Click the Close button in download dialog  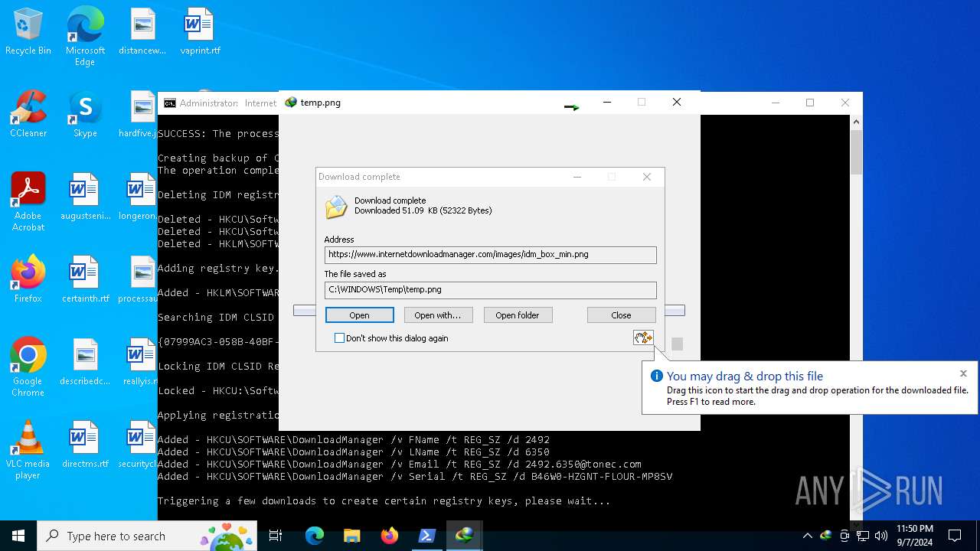621,315
